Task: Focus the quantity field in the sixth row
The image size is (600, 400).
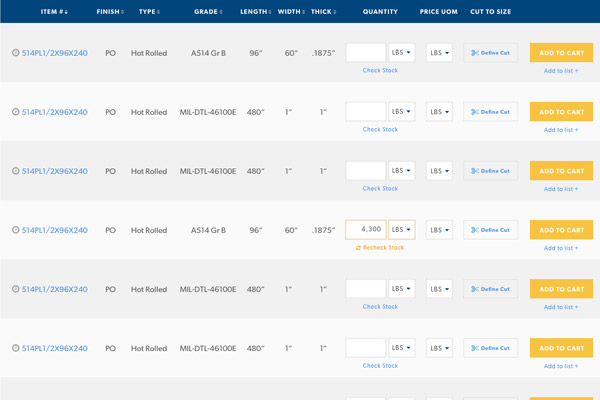Action: pyautogui.click(x=366, y=348)
